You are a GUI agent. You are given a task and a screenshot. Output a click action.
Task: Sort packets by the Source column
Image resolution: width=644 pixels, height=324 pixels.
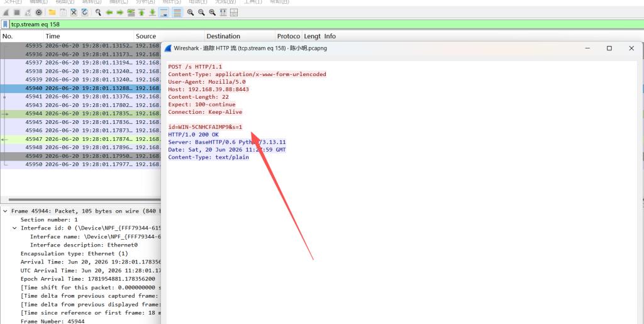pos(169,36)
